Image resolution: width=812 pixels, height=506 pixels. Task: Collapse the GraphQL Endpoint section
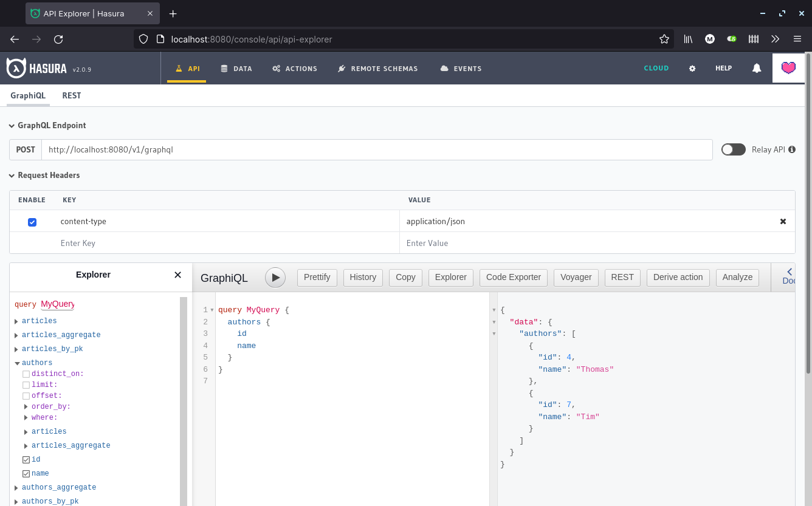12,126
